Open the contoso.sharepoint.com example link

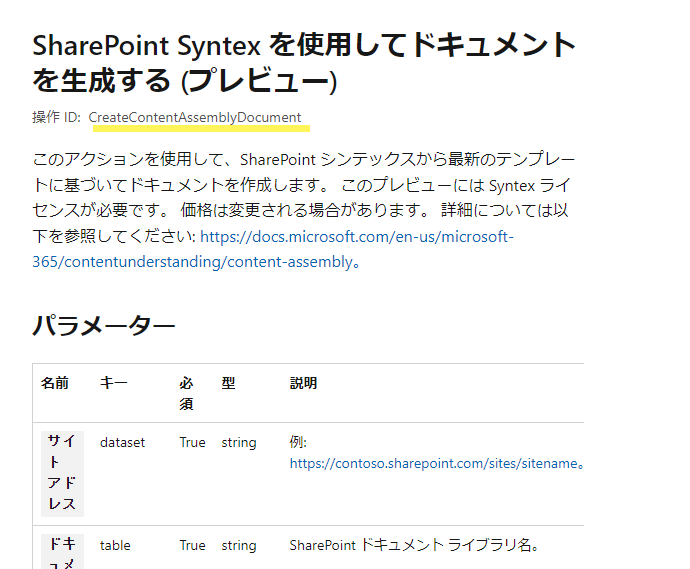pos(433,464)
